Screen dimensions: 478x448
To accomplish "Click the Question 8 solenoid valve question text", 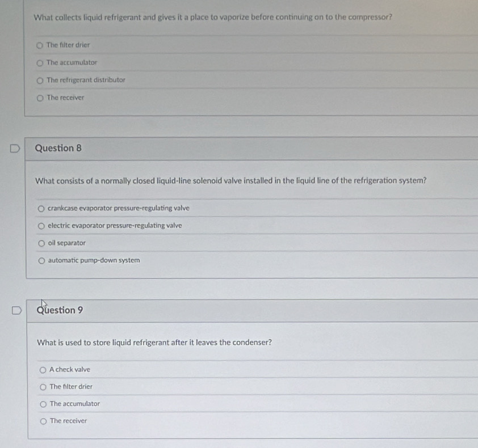I will pyautogui.click(x=230, y=181).
